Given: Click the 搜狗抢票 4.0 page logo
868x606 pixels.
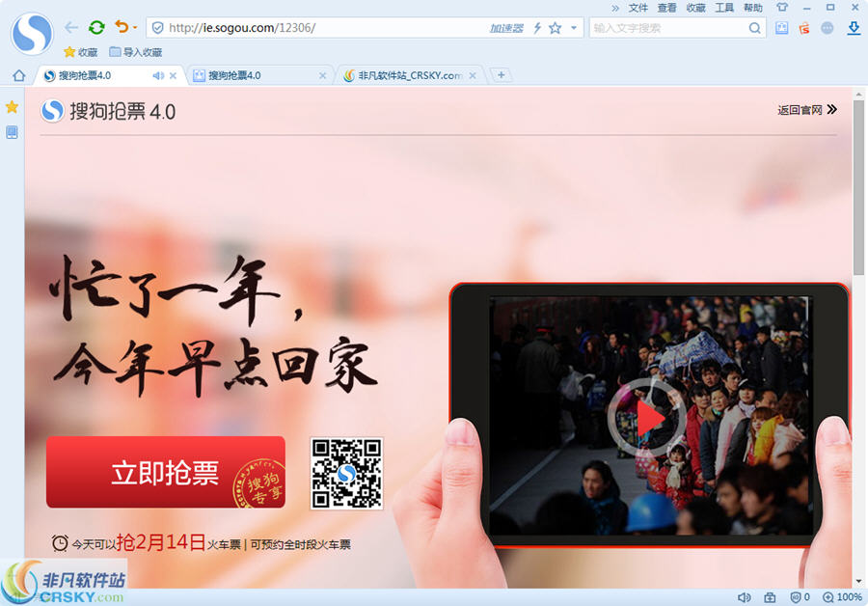Looking at the screenshot, I should [x=108, y=111].
